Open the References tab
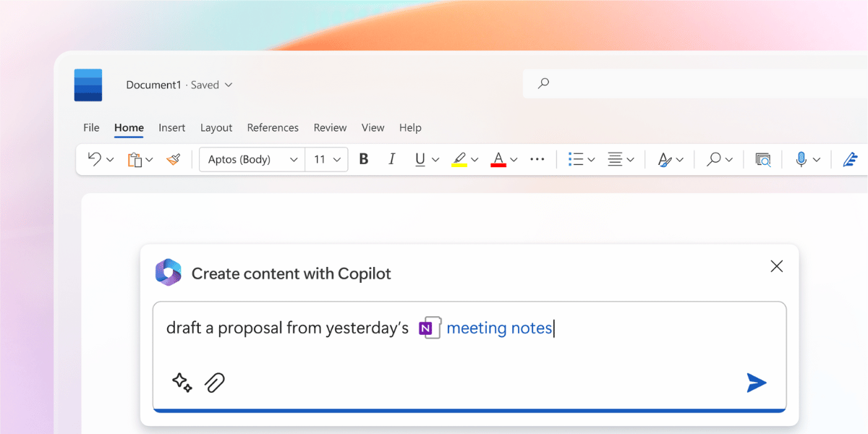 [x=273, y=127]
